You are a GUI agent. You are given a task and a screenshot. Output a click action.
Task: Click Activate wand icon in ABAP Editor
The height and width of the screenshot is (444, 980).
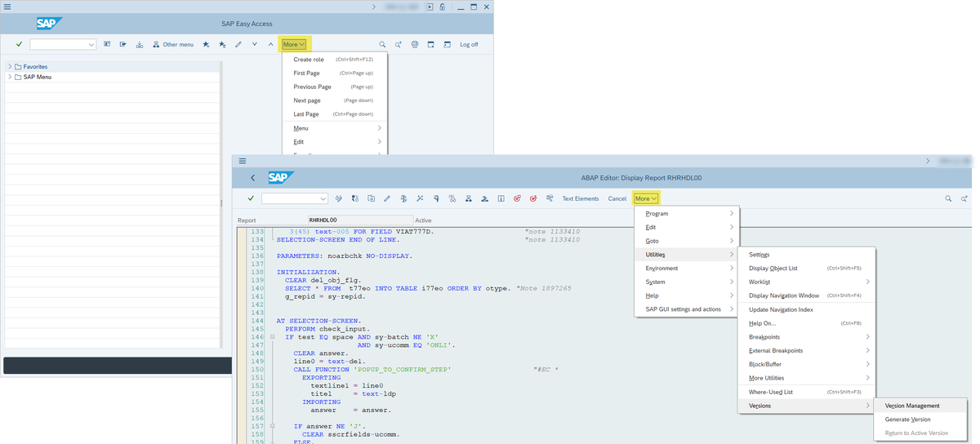(420, 198)
